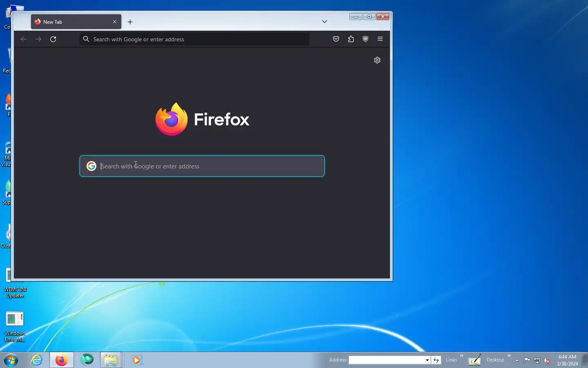This screenshot has height=368, width=588.
Task: Go back using the Firefox back arrow
Action: [x=24, y=39]
